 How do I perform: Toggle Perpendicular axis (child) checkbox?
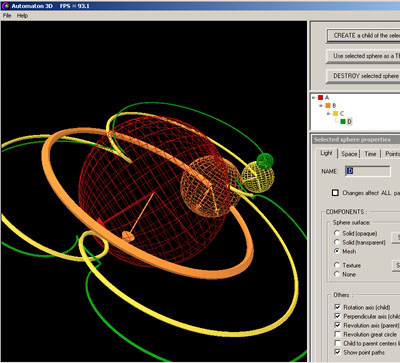pos(337,316)
